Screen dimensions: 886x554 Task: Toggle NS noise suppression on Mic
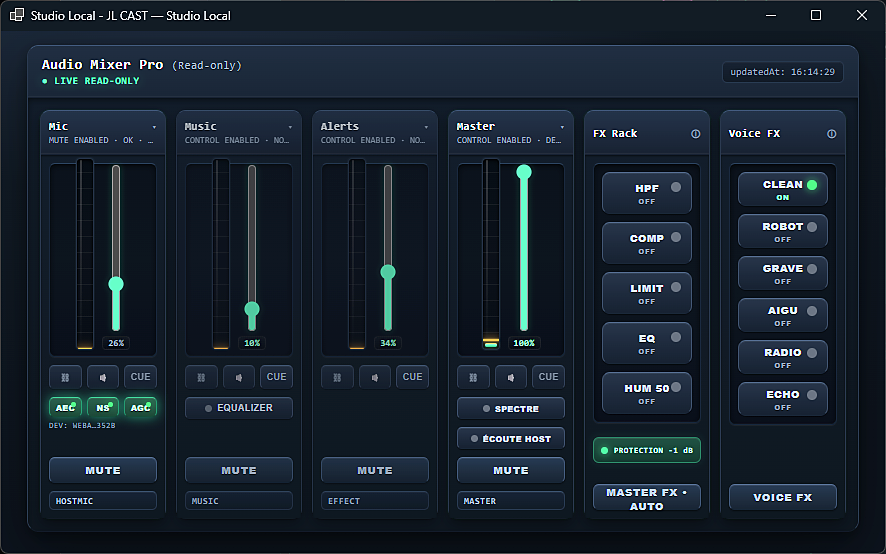[103, 408]
